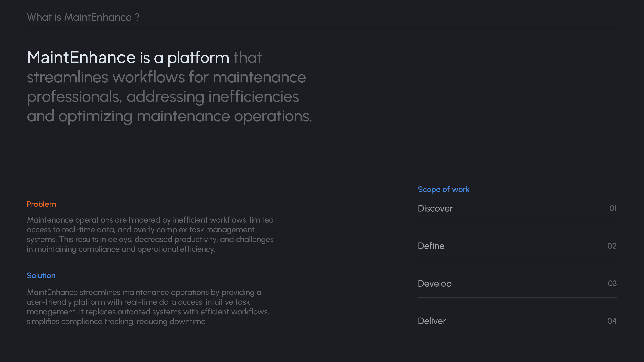This screenshot has width=644, height=362.
Task: Open the Discover scope item
Action: 435,209
